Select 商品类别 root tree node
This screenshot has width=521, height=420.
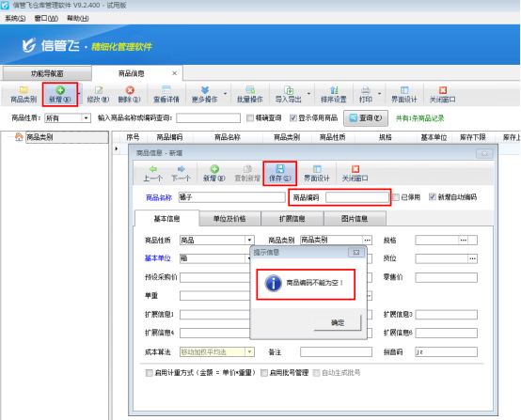click(x=39, y=137)
